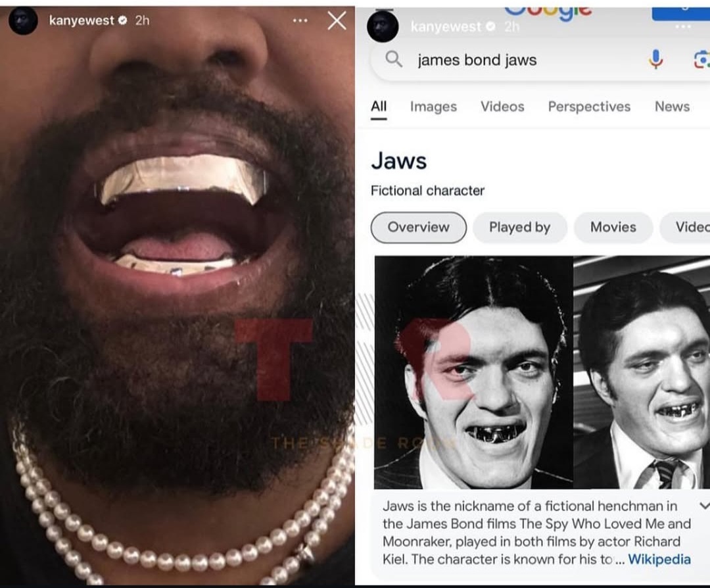Switch to the Videos results tab
Viewport: 710px width, 588px height.
502,107
